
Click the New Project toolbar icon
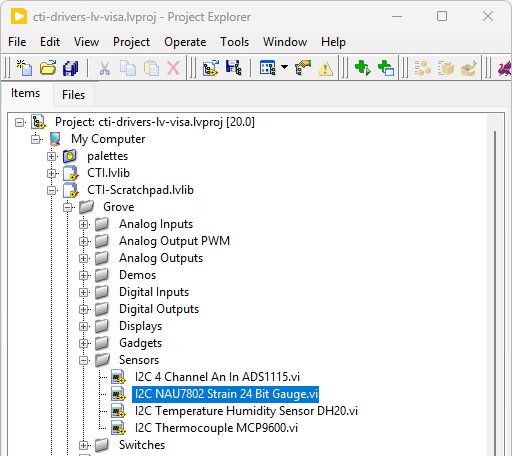pos(25,68)
